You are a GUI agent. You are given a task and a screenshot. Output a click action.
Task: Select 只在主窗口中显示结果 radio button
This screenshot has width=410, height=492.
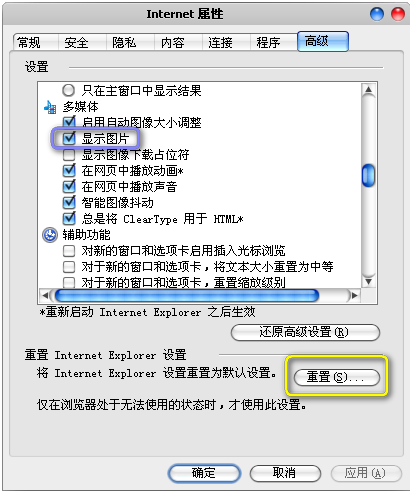tap(69, 90)
